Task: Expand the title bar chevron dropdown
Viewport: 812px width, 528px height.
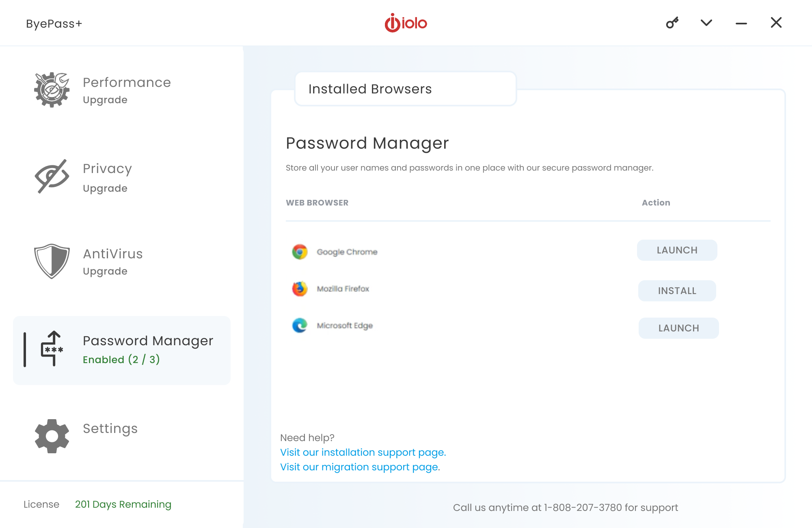Action: click(706, 23)
